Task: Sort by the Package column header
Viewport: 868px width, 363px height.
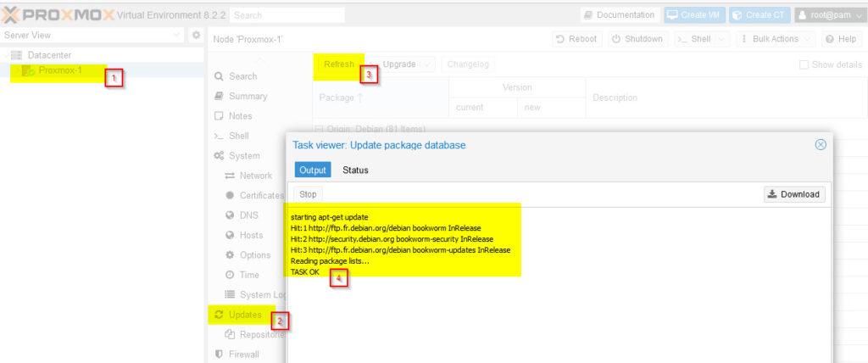Action: pyautogui.click(x=381, y=98)
